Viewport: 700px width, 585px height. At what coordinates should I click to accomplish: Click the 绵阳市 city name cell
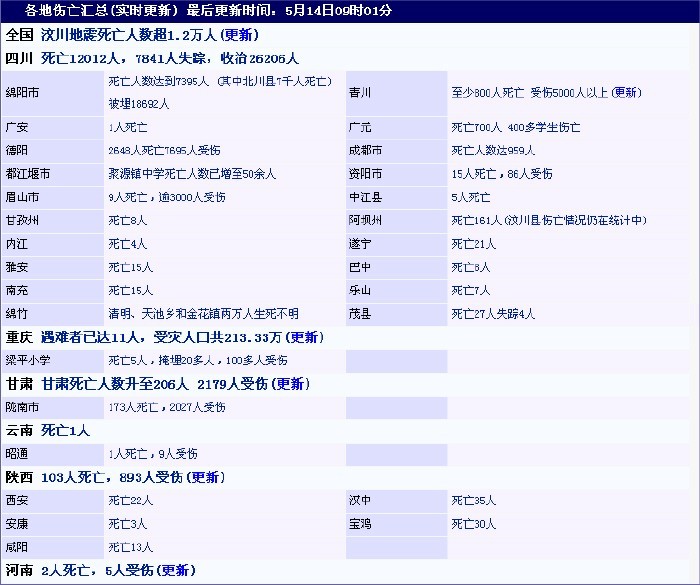(x=23, y=92)
